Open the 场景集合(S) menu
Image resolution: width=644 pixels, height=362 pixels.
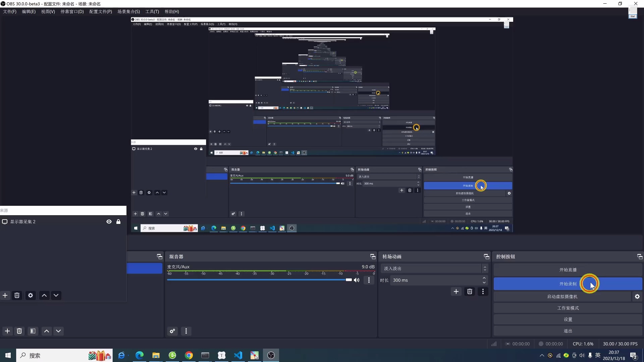(x=128, y=11)
